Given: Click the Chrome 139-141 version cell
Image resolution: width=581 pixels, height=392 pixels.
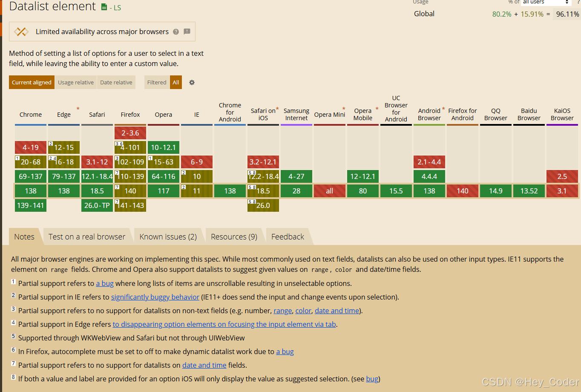Looking at the screenshot, I should (31, 205).
